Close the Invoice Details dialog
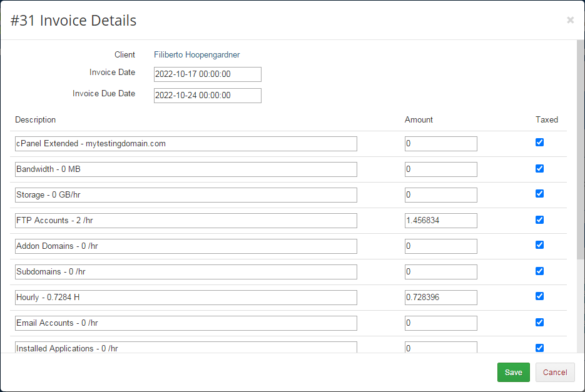 [570, 19]
